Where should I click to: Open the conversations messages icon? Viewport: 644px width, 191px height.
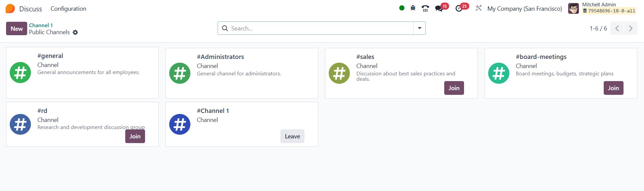[x=439, y=8]
